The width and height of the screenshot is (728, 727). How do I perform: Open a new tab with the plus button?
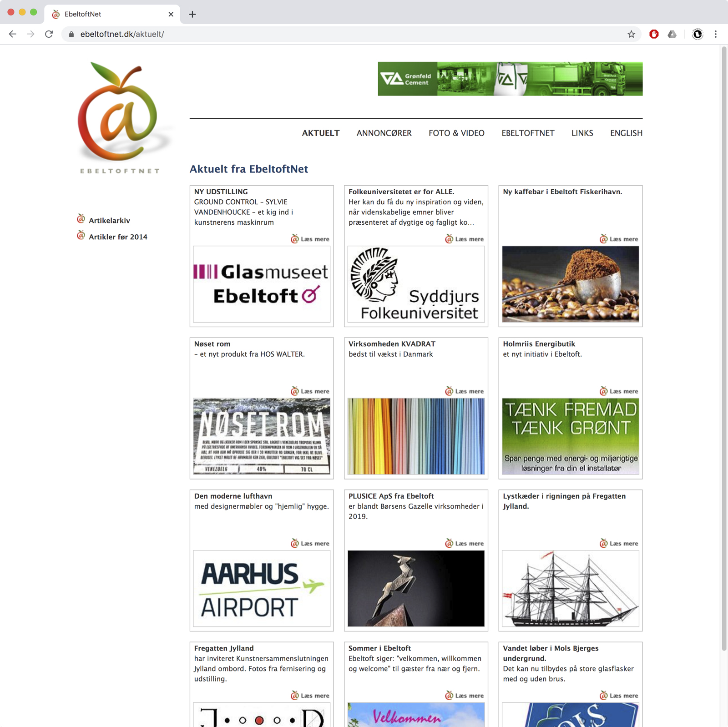192,14
